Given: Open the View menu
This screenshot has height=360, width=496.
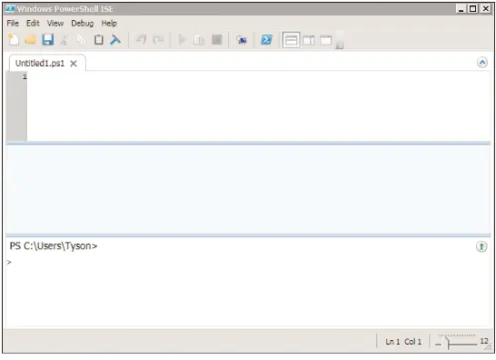Looking at the screenshot, I should click(x=55, y=23).
